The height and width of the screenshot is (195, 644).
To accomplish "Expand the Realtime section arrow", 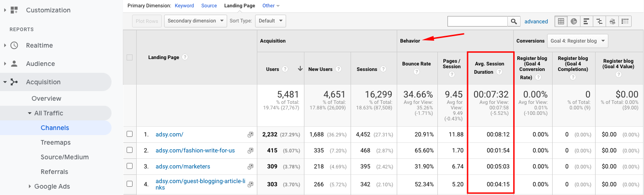I will point(5,45).
